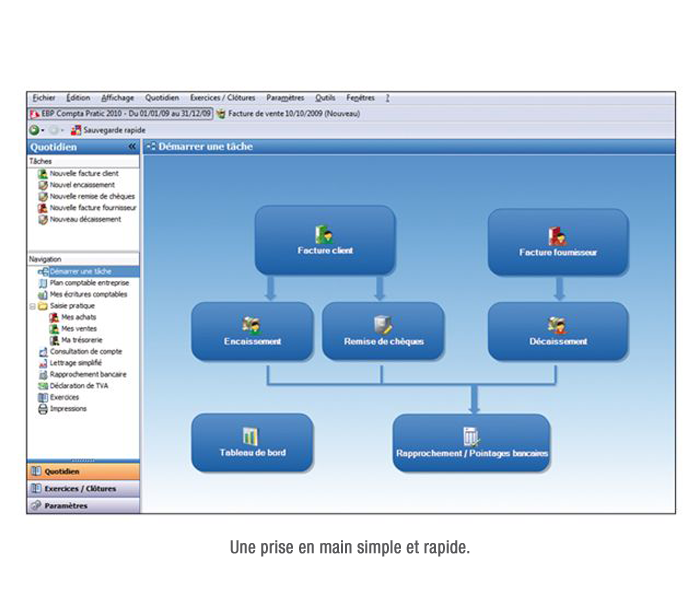Open the Fichier menu
Screen dimensions: 700x600
[x=43, y=98]
